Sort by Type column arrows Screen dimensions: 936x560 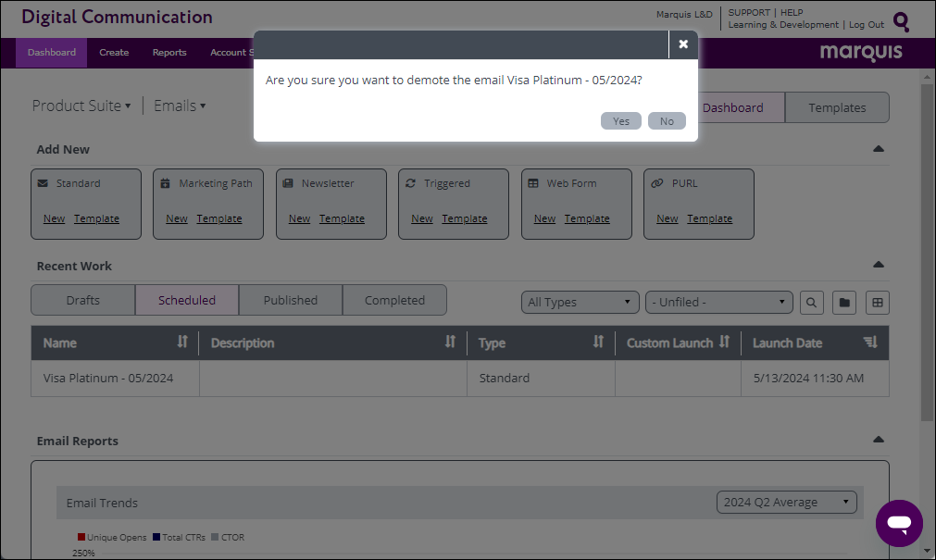598,342
